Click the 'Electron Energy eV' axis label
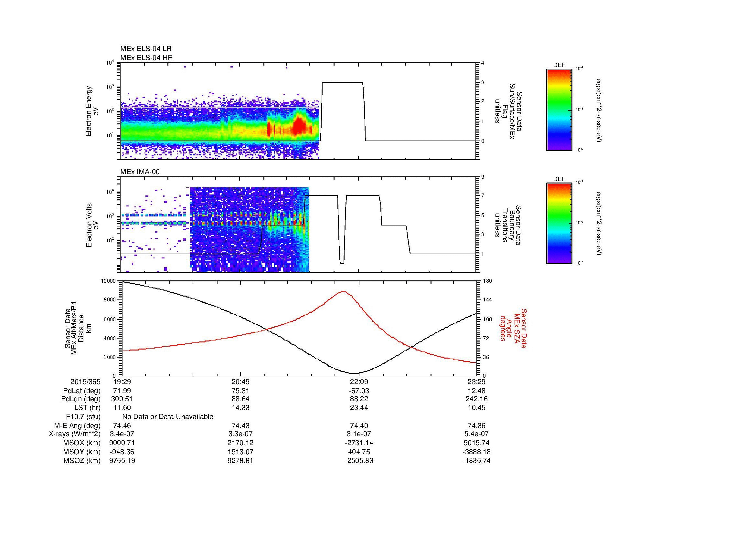Image resolution: width=756 pixels, height=534 pixels. tap(92, 111)
